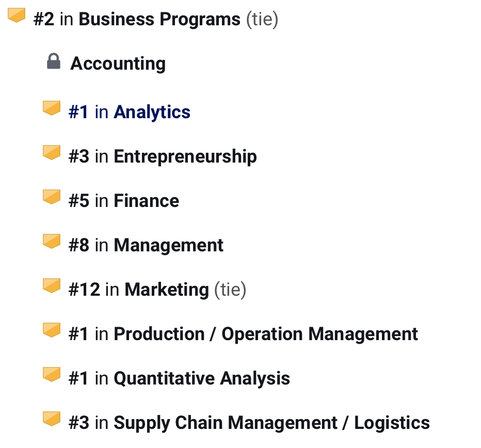Select the locked Accounting ranking entry
The image size is (481, 448).
tap(118, 63)
